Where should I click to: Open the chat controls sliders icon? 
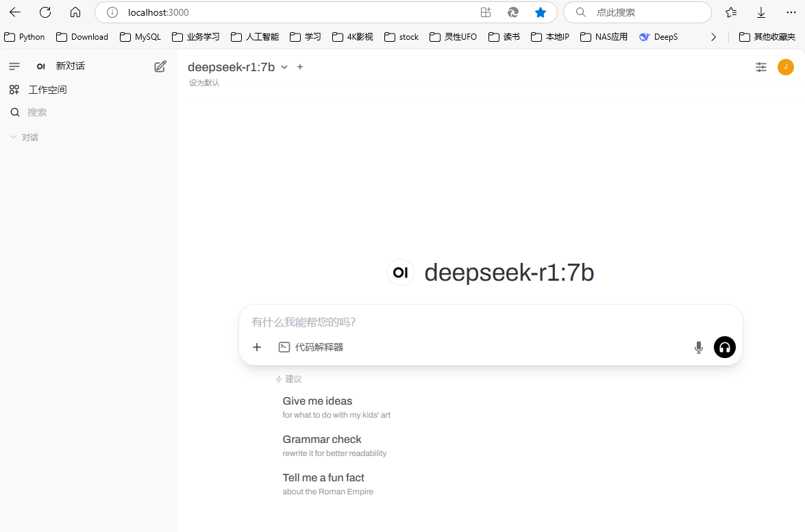coord(761,66)
